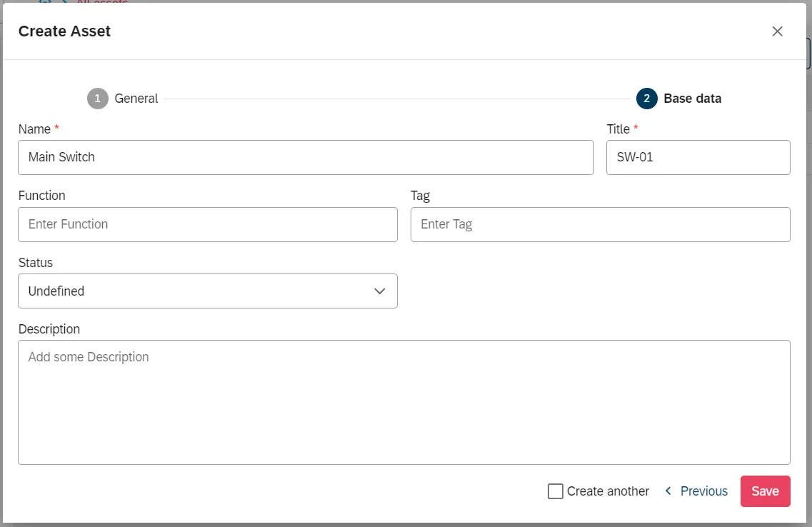Click the step 2 circle icon
The height and width of the screenshot is (527, 812).
pos(647,99)
